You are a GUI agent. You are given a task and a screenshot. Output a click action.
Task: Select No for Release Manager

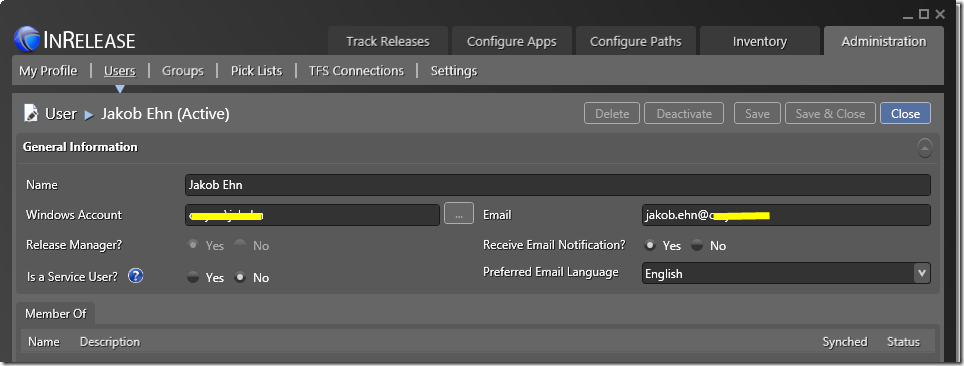pos(240,245)
